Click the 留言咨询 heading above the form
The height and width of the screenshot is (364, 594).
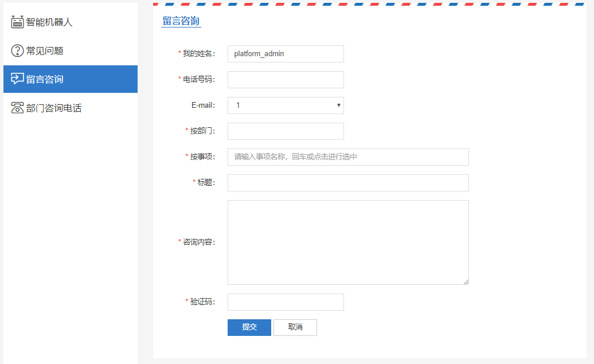point(181,21)
